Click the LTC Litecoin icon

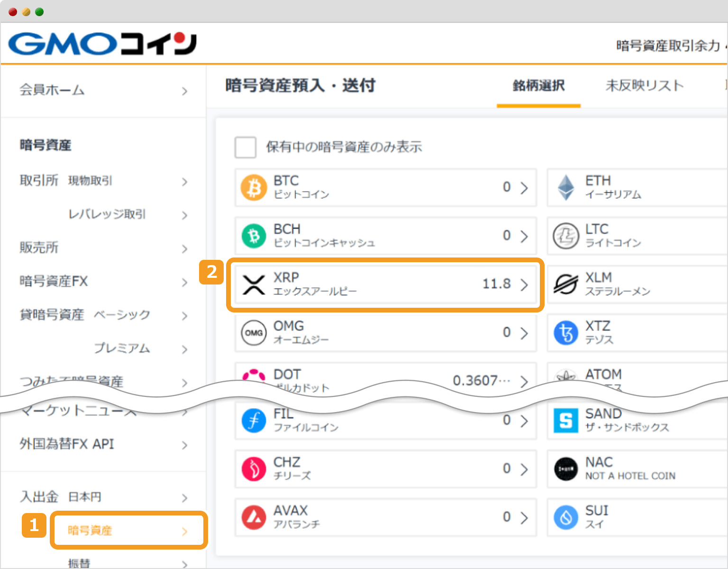pos(566,236)
